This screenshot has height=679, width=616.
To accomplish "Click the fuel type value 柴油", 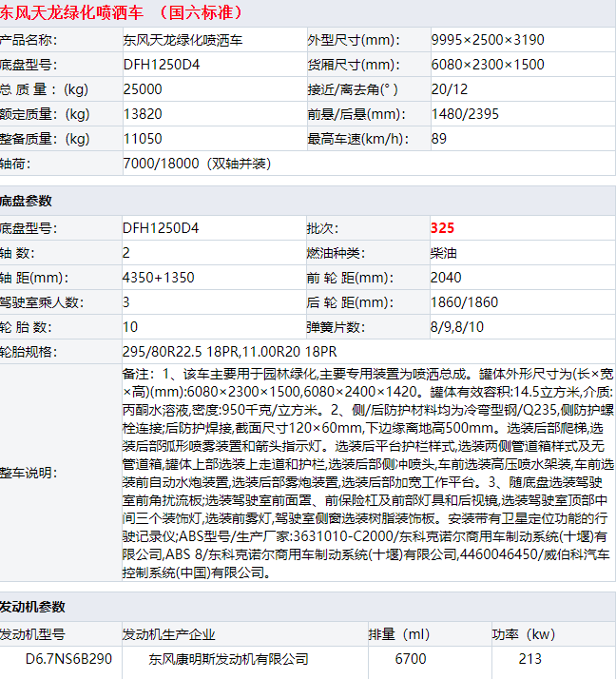I will click(444, 254).
